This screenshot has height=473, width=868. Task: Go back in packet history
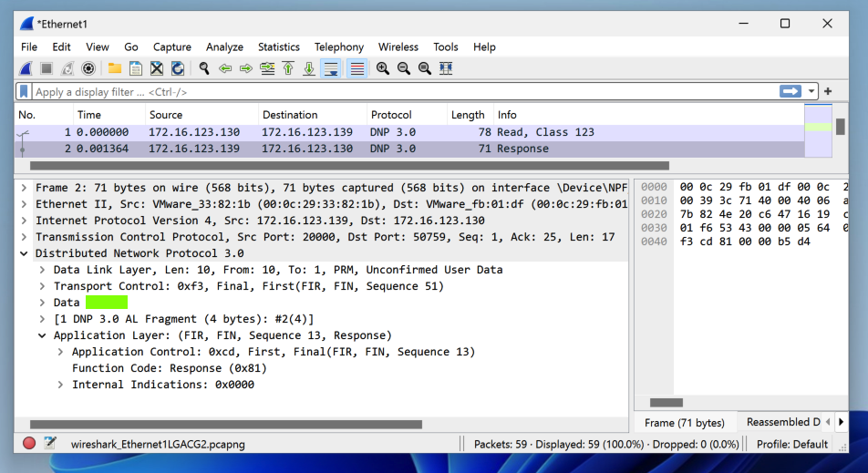coord(225,68)
